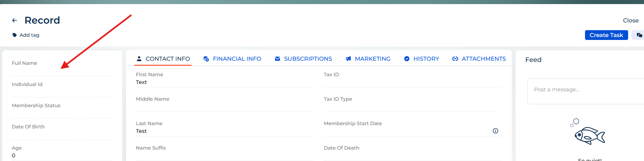Viewport: 644px width, 161px height.
Task: Click the coins icon on Financial Info tab
Action: (x=206, y=59)
